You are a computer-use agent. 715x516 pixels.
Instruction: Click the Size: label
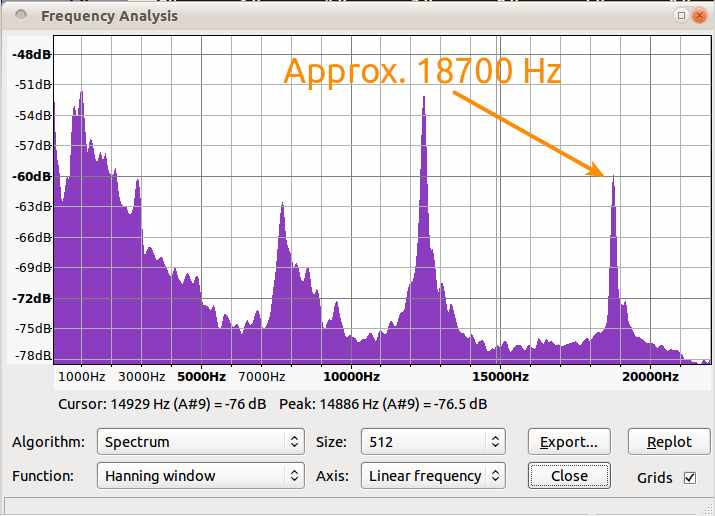point(331,442)
